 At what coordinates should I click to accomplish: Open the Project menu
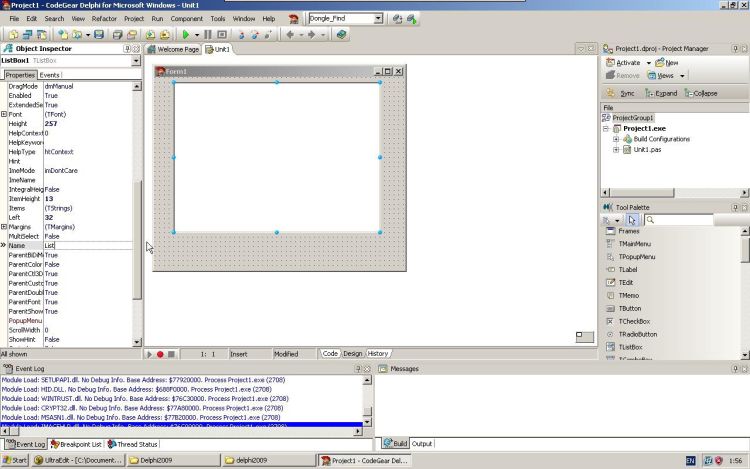[x=134, y=19]
